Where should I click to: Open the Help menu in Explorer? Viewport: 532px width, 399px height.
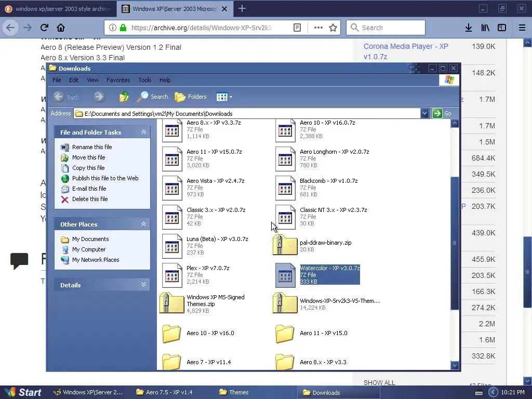tap(165, 80)
